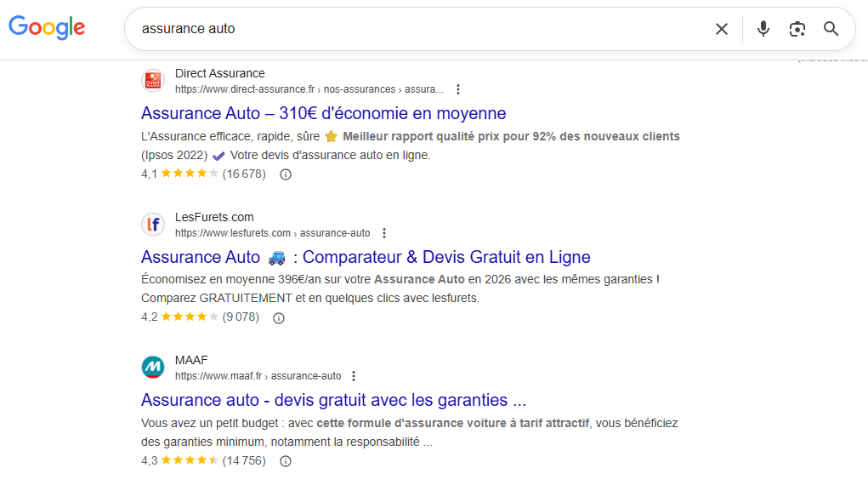868x485 pixels.
Task: Click the magnifying glass search button
Action: [831, 29]
